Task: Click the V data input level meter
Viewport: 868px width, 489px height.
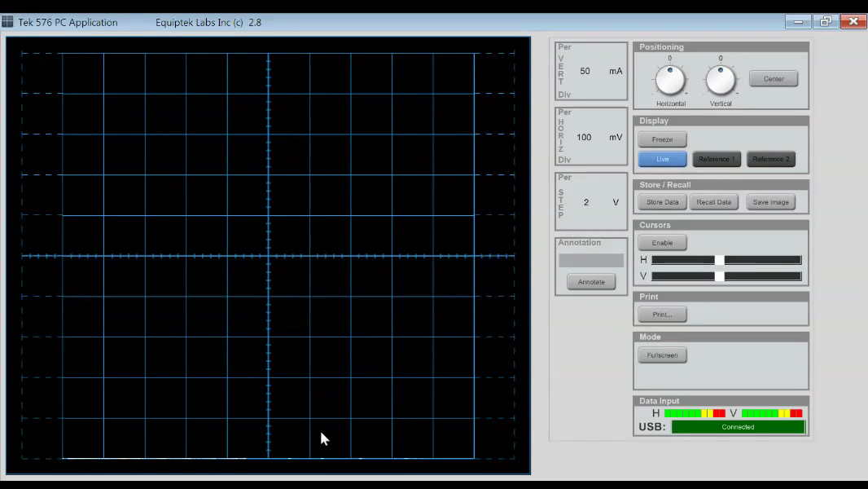Action: click(x=772, y=413)
